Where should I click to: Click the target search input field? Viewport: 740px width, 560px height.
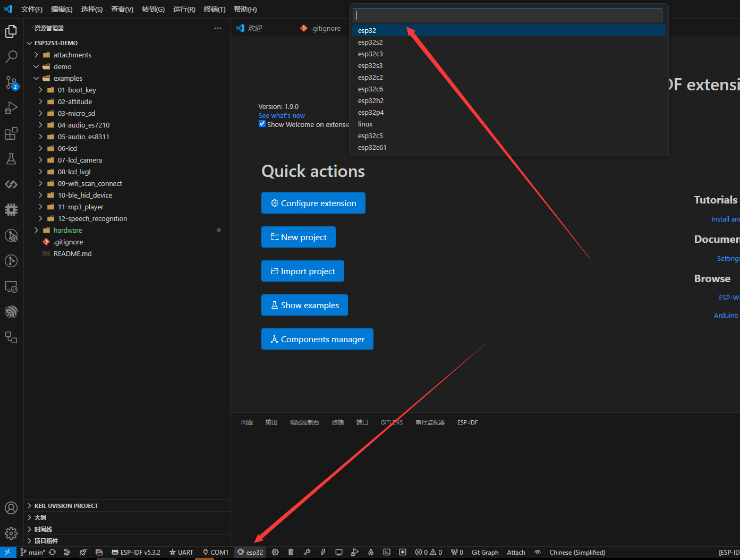click(x=507, y=15)
